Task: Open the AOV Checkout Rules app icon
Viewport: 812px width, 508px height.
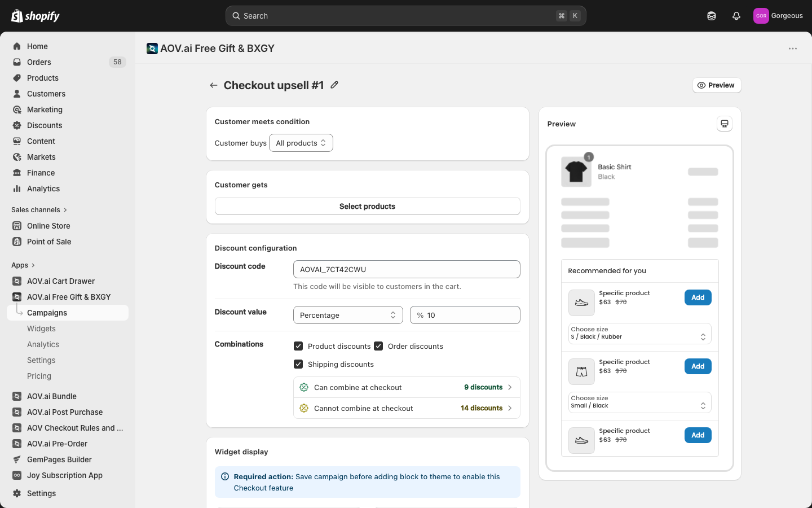Action: point(17,428)
